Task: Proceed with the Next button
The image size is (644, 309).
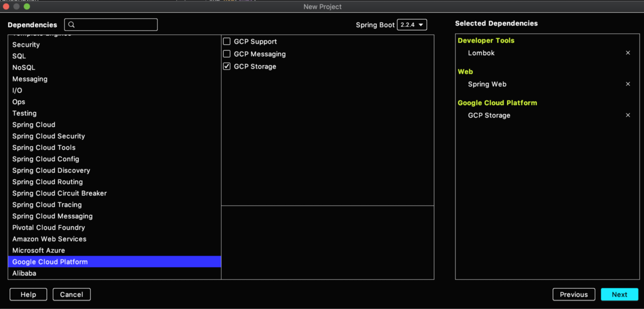Action: pyautogui.click(x=619, y=294)
